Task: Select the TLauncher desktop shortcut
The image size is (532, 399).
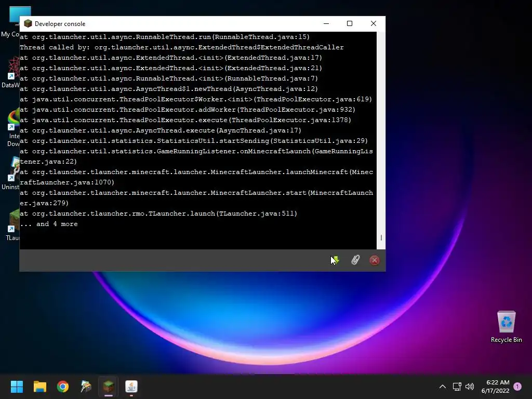Action: 12,224
